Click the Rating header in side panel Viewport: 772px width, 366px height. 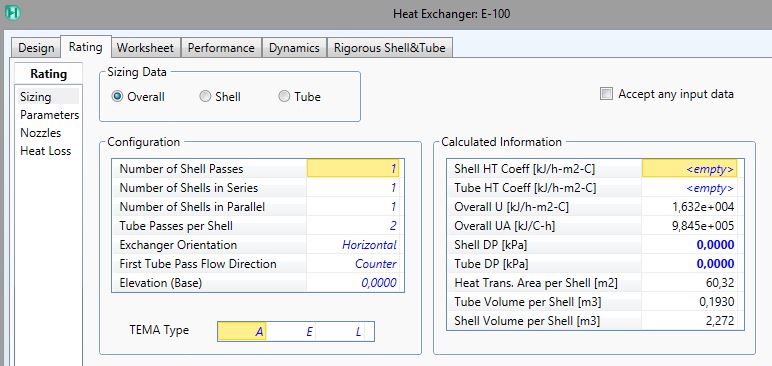click(48, 74)
